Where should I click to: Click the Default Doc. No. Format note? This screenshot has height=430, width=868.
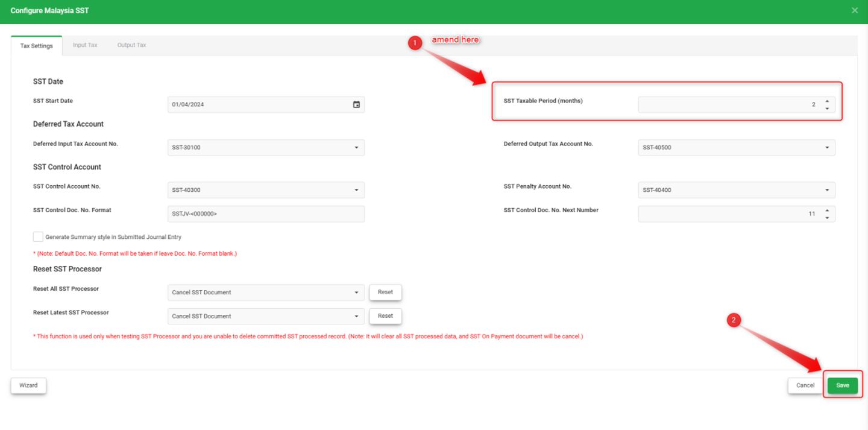(135, 254)
